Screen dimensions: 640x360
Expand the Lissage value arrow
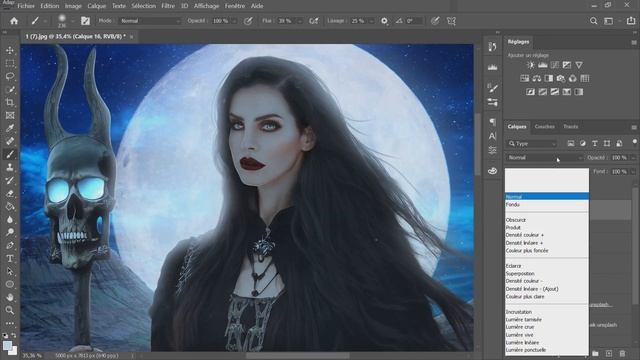point(371,21)
